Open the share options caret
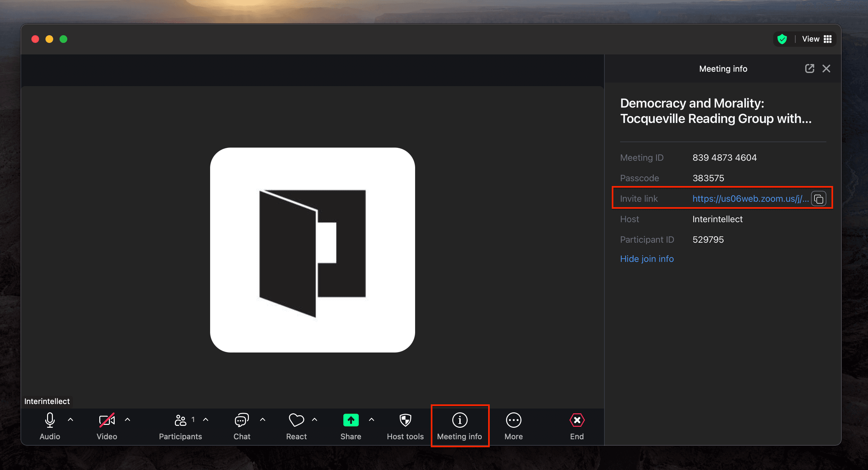Image resolution: width=868 pixels, height=470 pixels. click(x=371, y=420)
